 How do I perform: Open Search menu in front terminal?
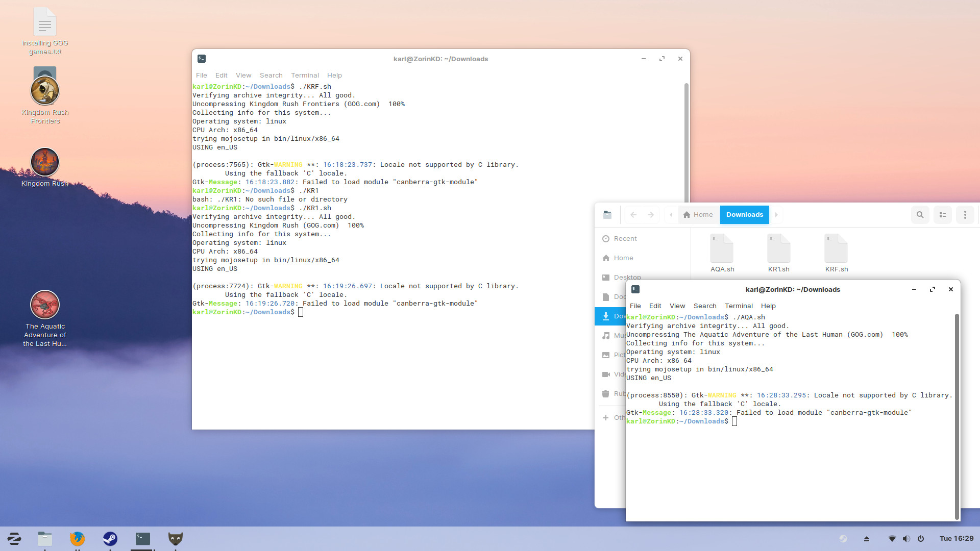pos(705,306)
